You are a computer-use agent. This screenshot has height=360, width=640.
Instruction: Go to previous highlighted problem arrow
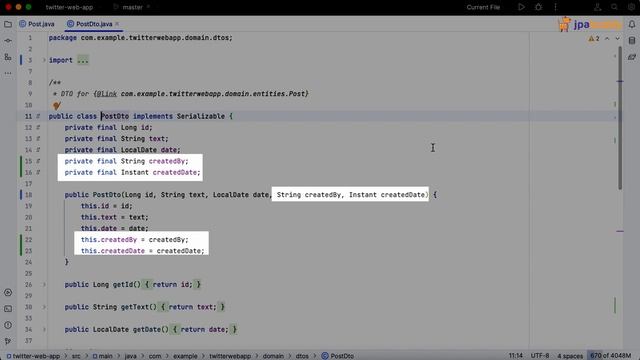click(x=607, y=38)
